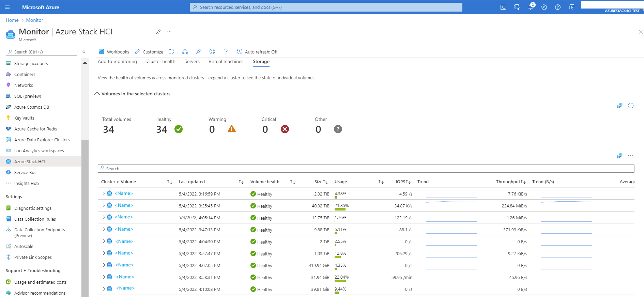Open the ellipsis menu next to the title
644x297 pixels.
coord(169,32)
